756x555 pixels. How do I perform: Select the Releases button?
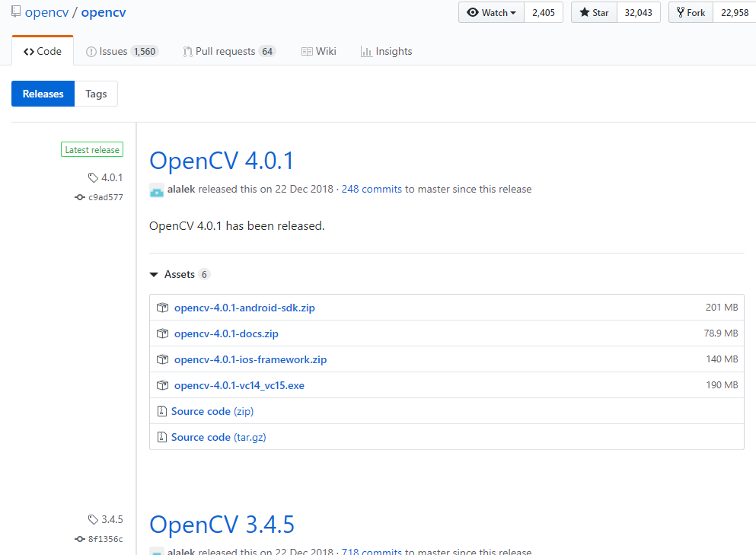point(43,94)
